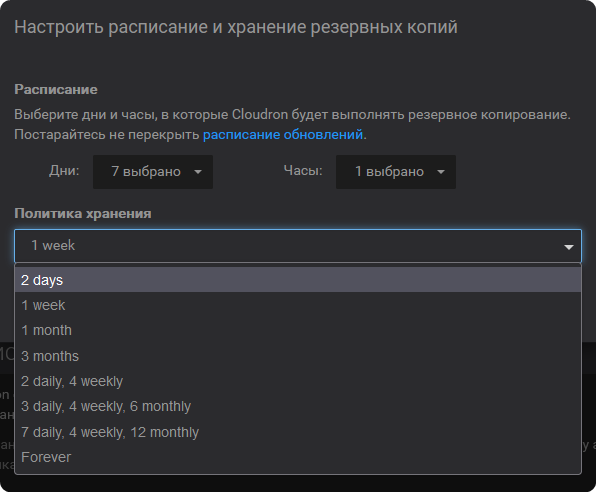Click the Расписание section heading
This screenshot has width=596, height=492.
[56, 89]
